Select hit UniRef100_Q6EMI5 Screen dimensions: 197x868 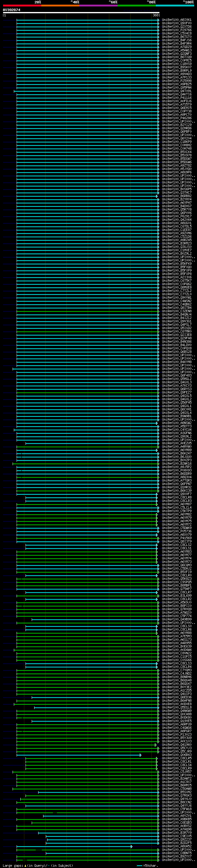pyautogui.click(x=176, y=108)
